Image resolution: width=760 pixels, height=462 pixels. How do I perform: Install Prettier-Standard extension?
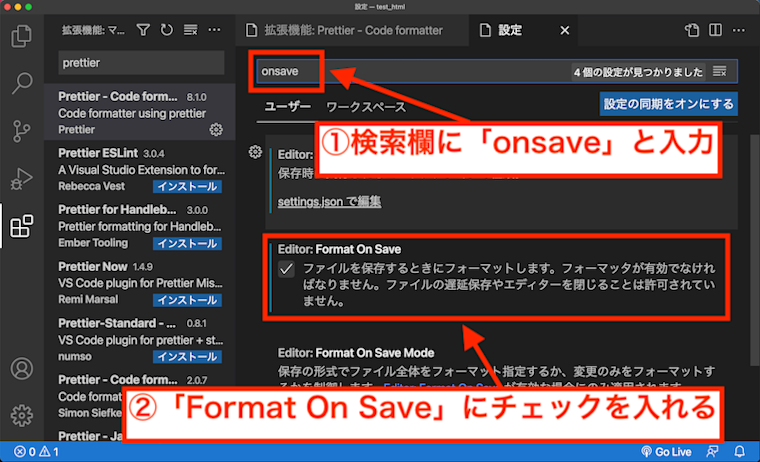pos(188,357)
